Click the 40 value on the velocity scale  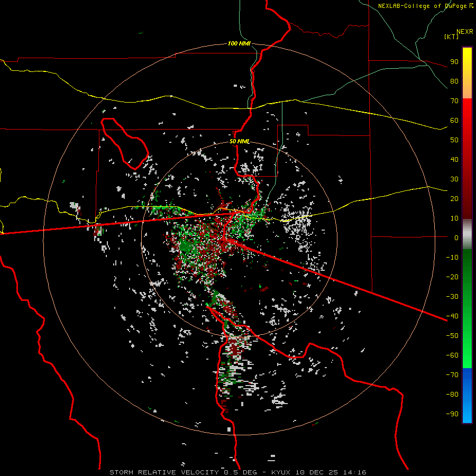tap(454, 160)
